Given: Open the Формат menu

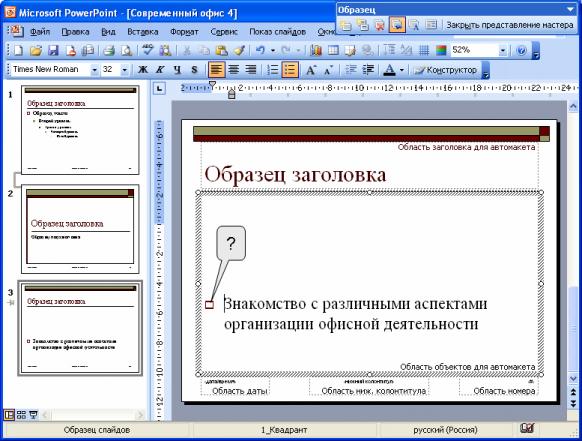Looking at the screenshot, I should click(184, 32).
